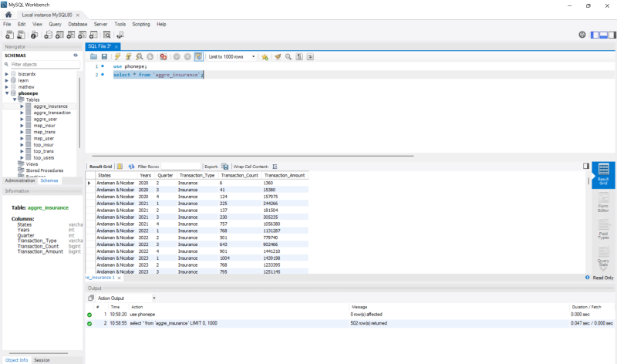Image resolution: width=617 pixels, height=364 pixels.
Task: Expand the aggre_insurance table node
Action: (x=22, y=106)
